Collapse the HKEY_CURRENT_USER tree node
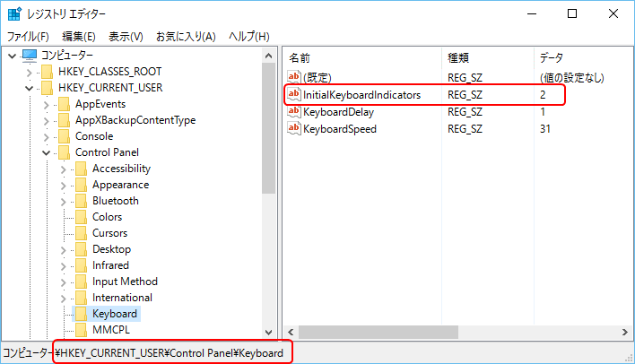 (x=30, y=88)
